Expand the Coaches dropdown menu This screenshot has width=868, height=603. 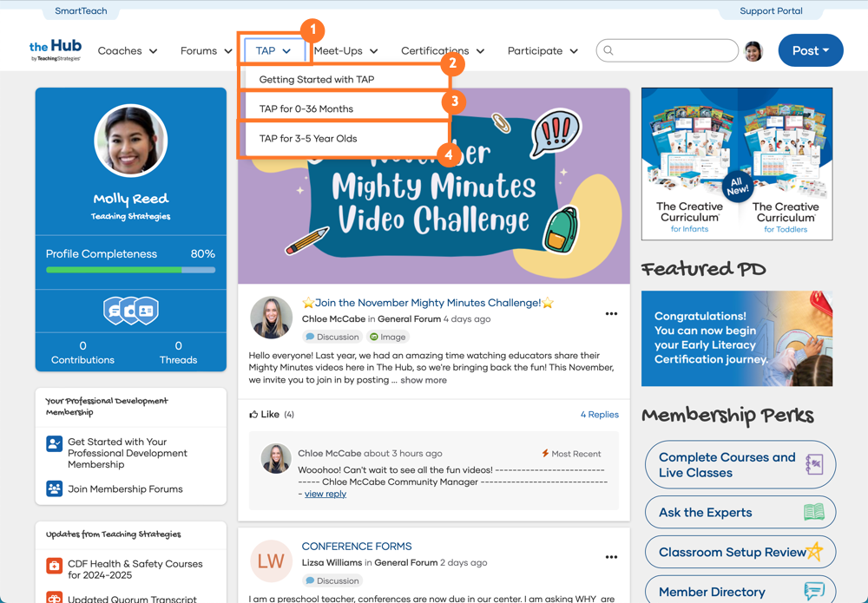[128, 51]
